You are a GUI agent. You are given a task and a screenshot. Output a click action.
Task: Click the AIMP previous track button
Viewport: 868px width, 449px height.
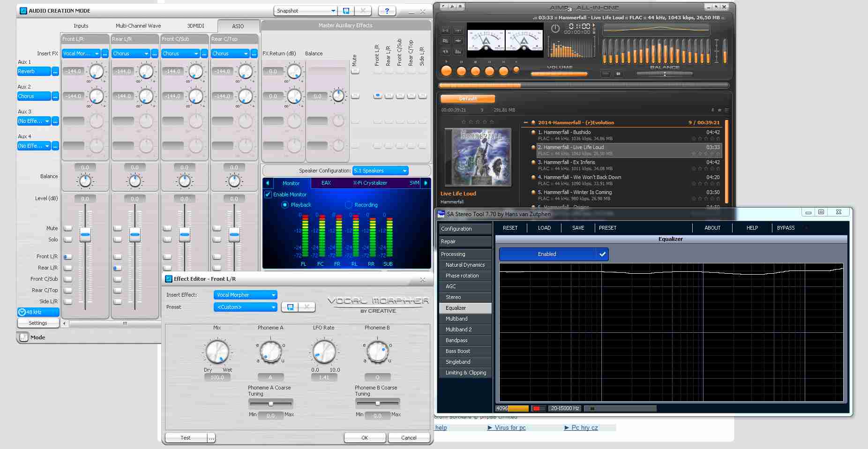pos(489,71)
